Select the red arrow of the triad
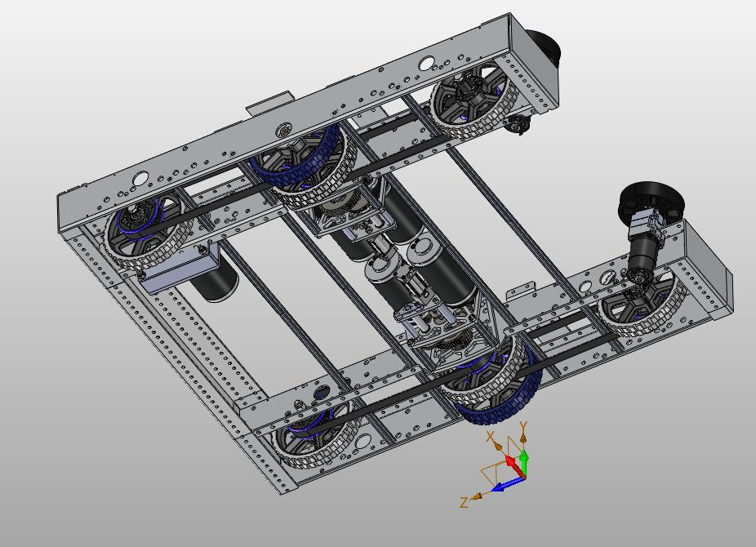 tap(514, 465)
